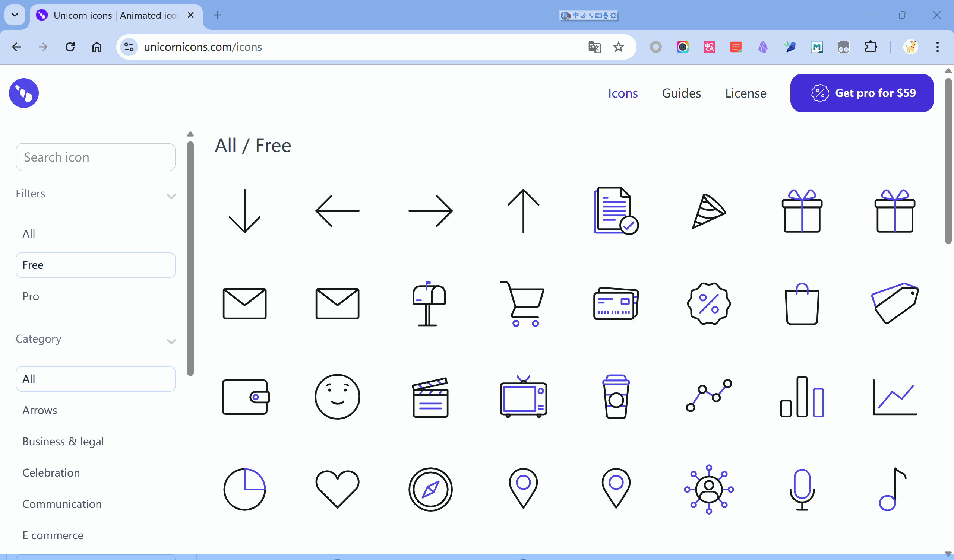Choose the All filter option

click(x=29, y=233)
